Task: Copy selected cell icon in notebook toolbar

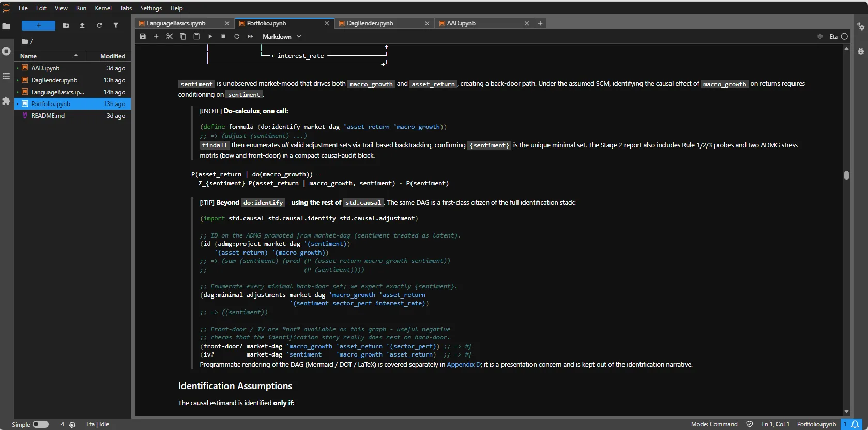Action: coord(183,36)
